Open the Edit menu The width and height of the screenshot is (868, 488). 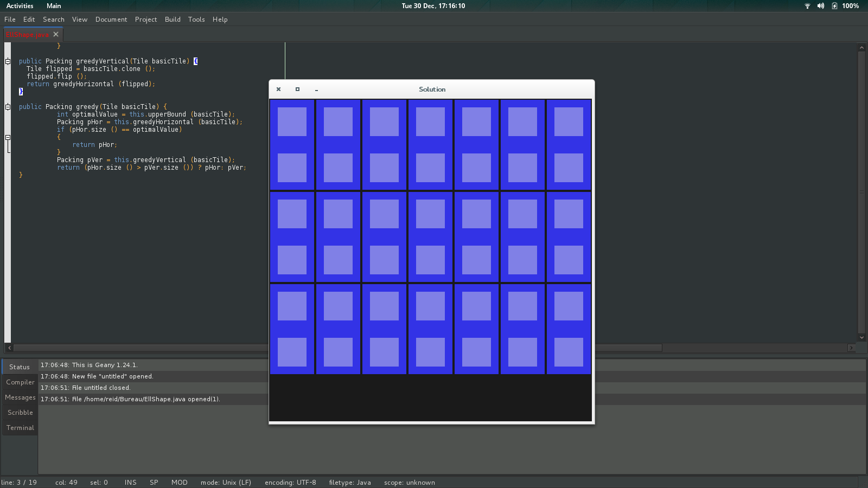[x=29, y=20]
